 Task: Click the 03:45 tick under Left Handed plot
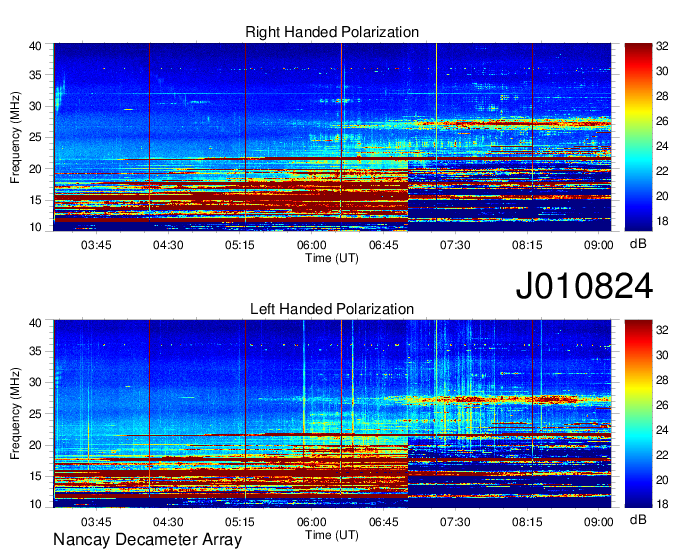96,522
